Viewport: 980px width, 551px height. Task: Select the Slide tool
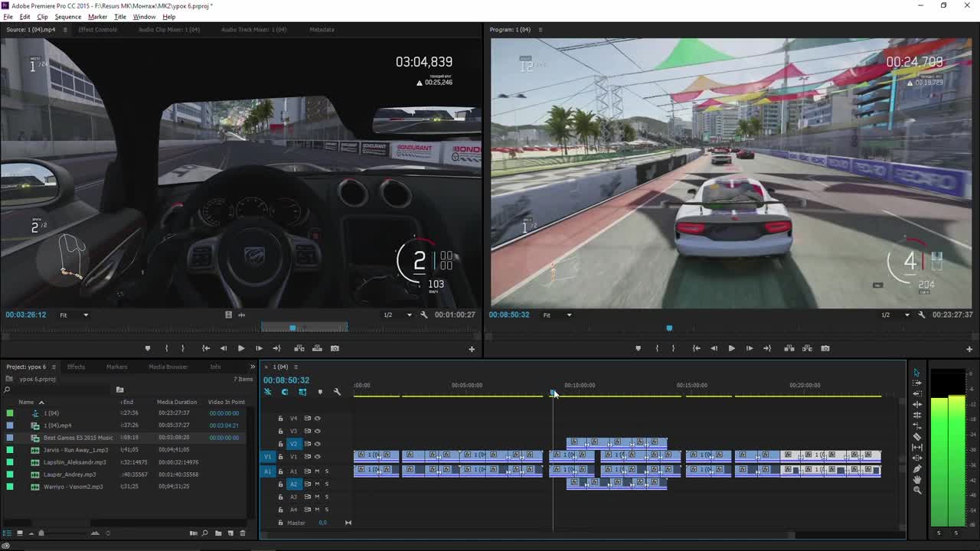point(916,458)
